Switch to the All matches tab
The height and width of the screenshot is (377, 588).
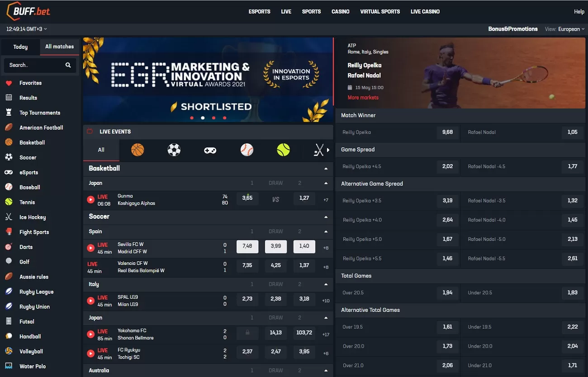pyautogui.click(x=60, y=47)
